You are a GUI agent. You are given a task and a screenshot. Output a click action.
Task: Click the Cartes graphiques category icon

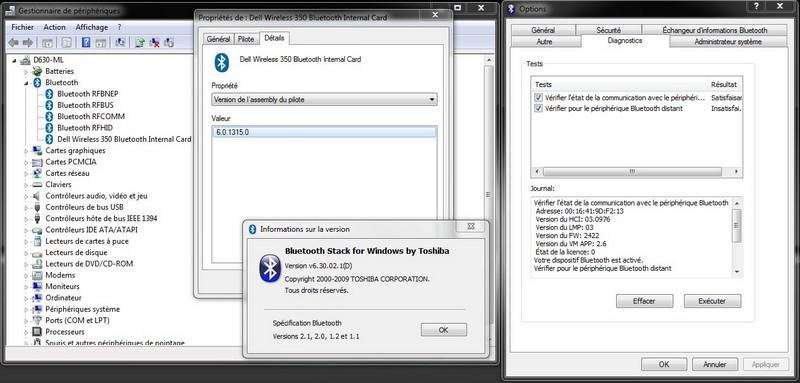pos(37,150)
